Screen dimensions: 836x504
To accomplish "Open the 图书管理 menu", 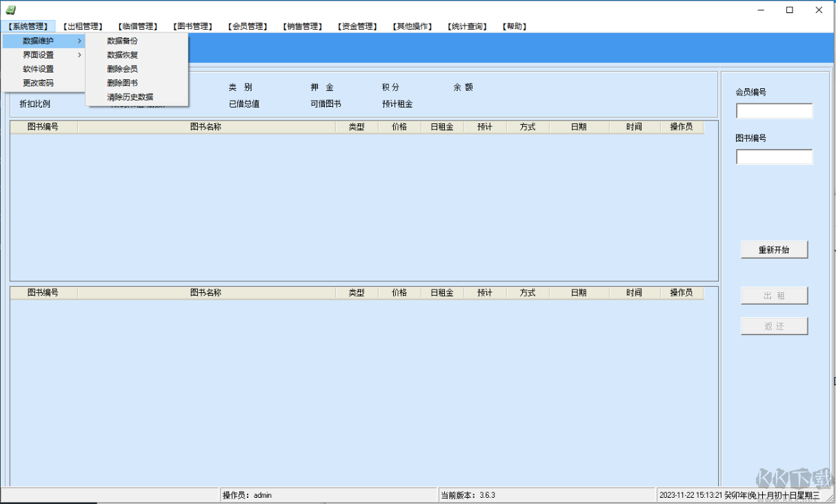I will (193, 26).
